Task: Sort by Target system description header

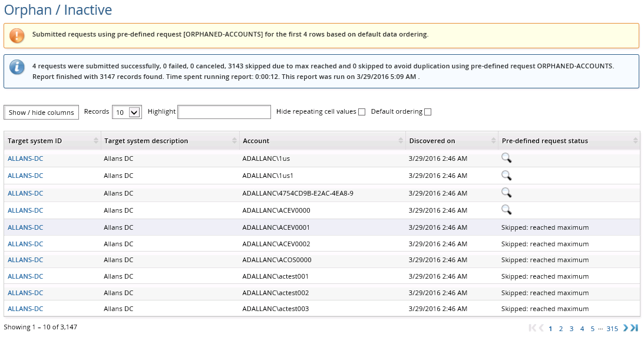Action: 146,141
